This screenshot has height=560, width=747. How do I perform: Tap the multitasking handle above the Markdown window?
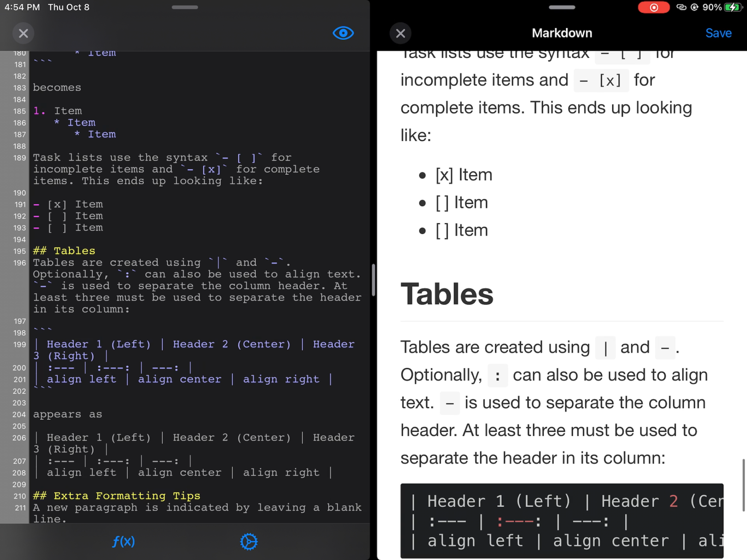tap(562, 7)
